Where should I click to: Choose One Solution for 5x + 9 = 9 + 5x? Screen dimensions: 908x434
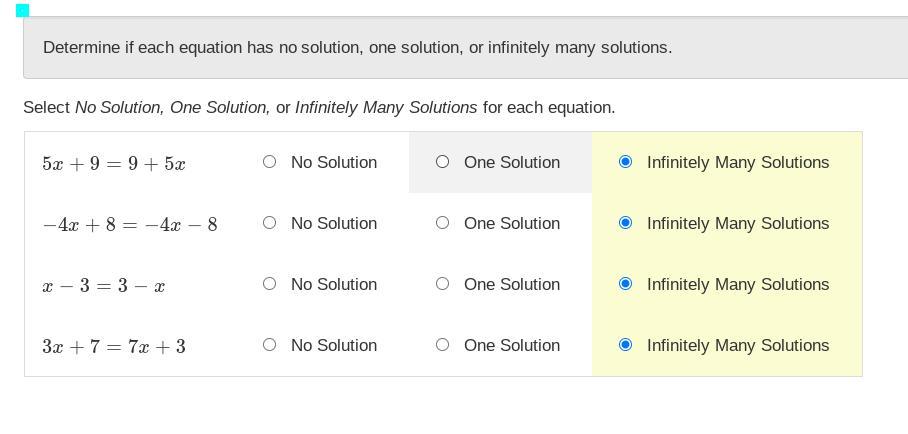442,162
